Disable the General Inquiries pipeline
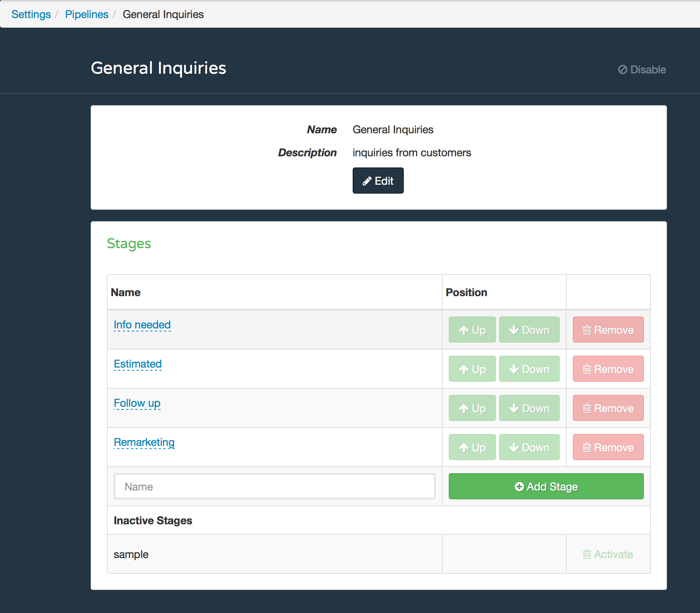 (642, 70)
